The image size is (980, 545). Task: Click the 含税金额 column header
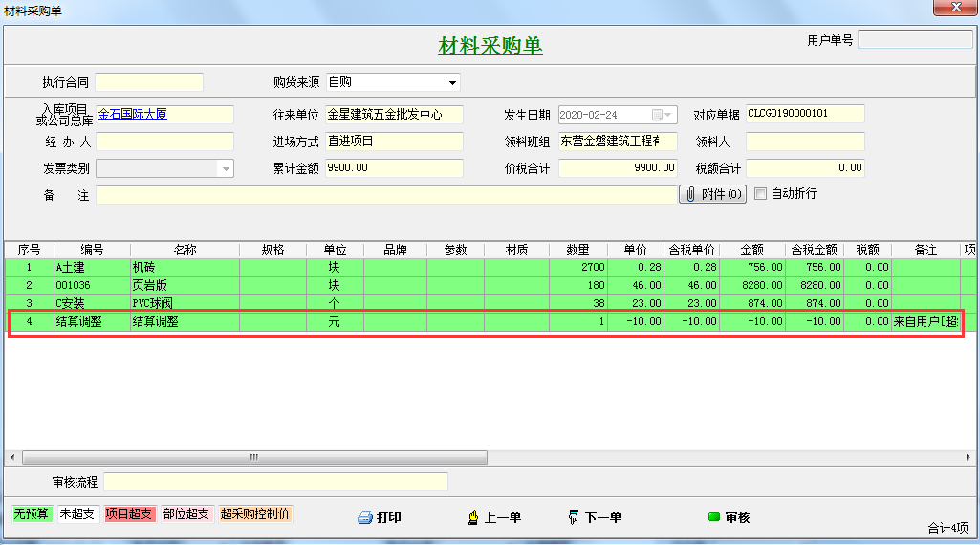[816, 251]
